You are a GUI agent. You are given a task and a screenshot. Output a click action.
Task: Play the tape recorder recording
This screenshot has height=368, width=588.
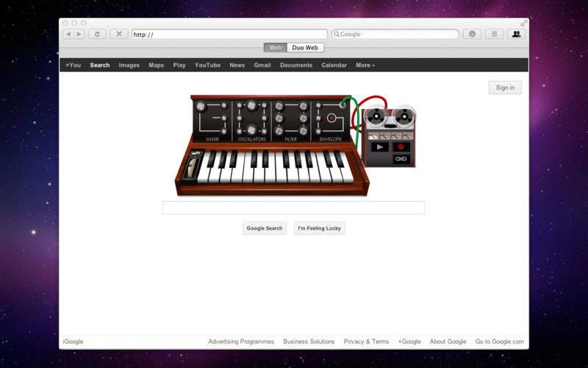tap(379, 146)
